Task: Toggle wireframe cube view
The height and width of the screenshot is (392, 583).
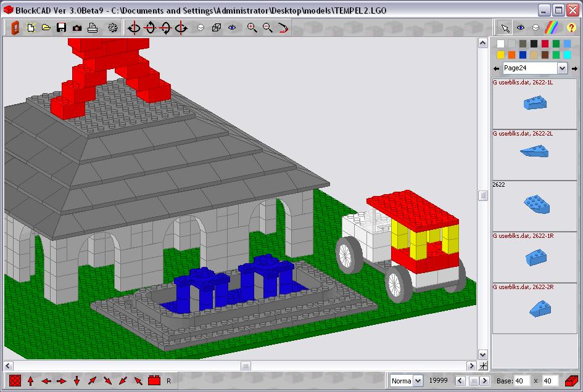Action: pyautogui.click(x=217, y=28)
